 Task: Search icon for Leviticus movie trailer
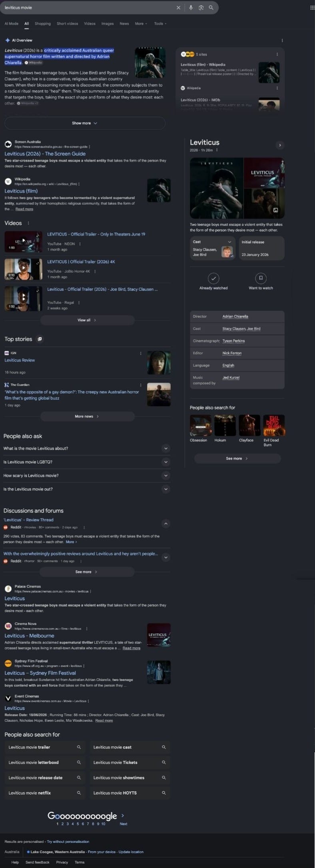click(x=79, y=747)
